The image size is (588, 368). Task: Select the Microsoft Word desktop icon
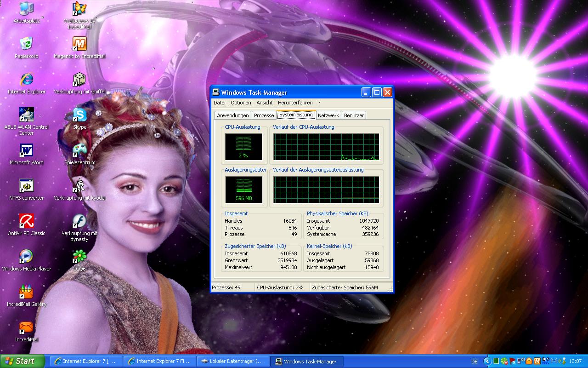coord(26,150)
